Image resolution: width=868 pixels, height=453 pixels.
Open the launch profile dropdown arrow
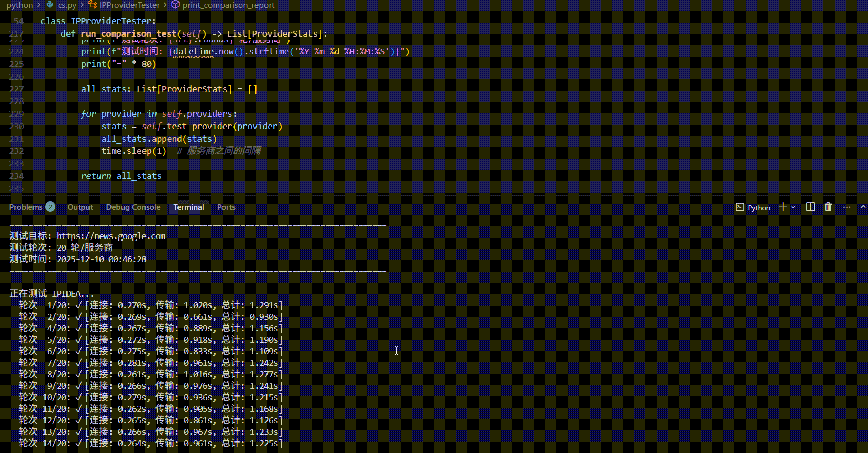click(793, 207)
